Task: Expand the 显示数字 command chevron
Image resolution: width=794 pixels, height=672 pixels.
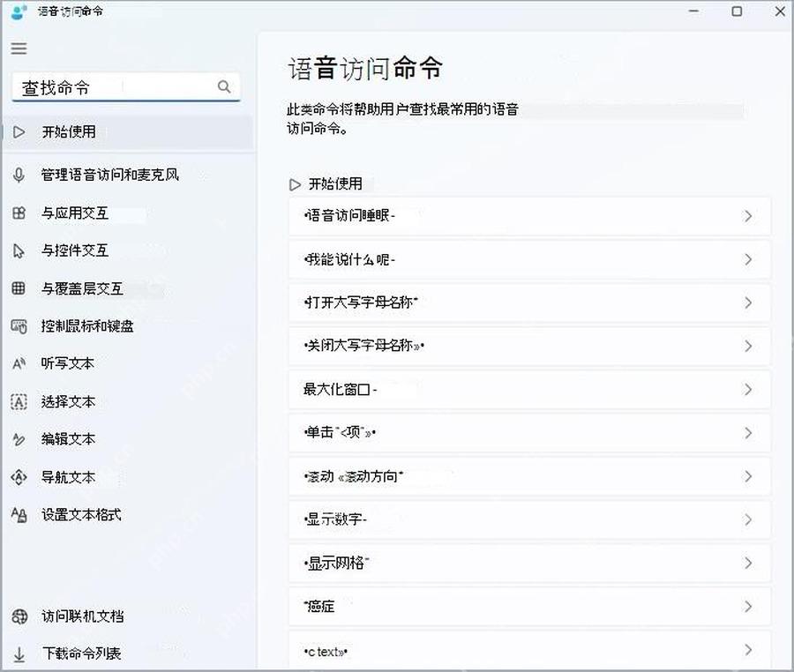Action: click(748, 519)
